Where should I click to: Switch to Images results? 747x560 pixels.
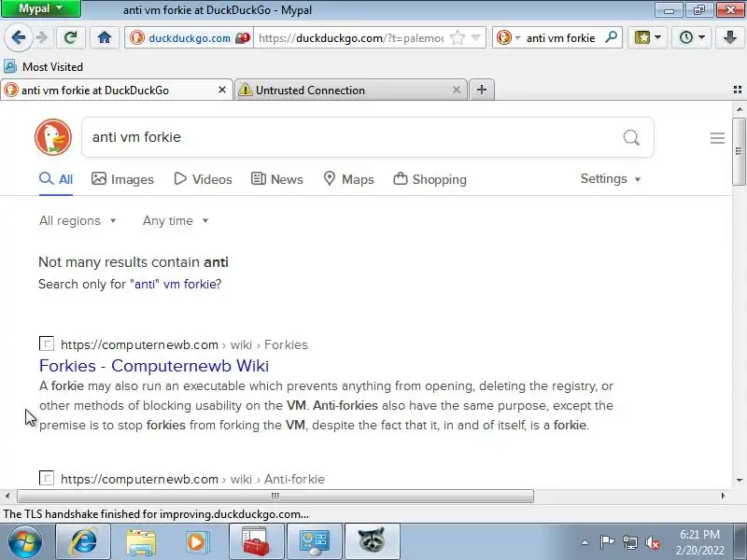122,179
